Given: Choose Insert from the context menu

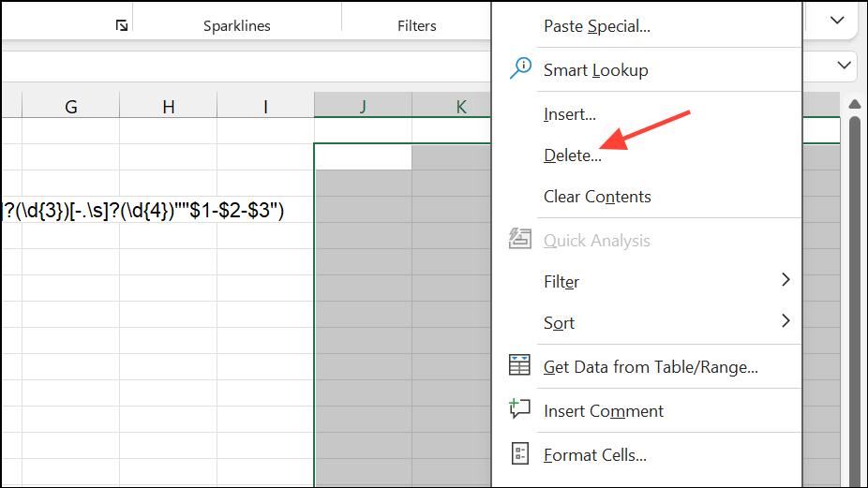Looking at the screenshot, I should (x=570, y=114).
